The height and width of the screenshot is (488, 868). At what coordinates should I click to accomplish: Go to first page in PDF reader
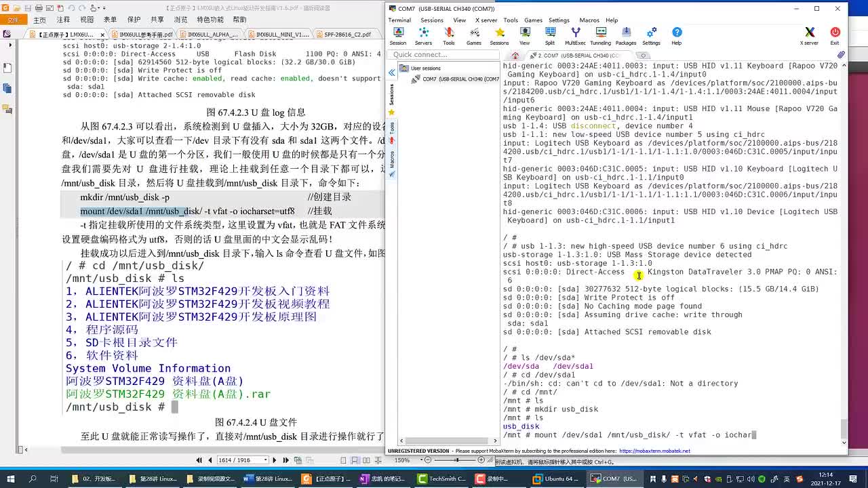[x=199, y=460]
